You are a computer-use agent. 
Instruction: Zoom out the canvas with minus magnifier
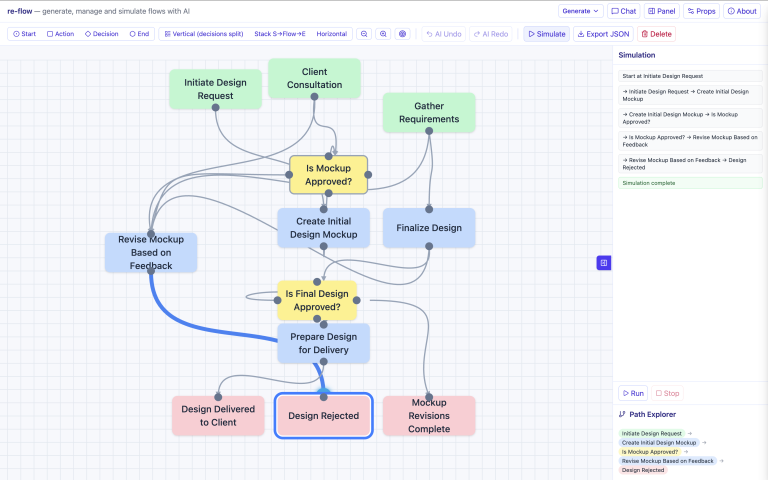(x=364, y=34)
